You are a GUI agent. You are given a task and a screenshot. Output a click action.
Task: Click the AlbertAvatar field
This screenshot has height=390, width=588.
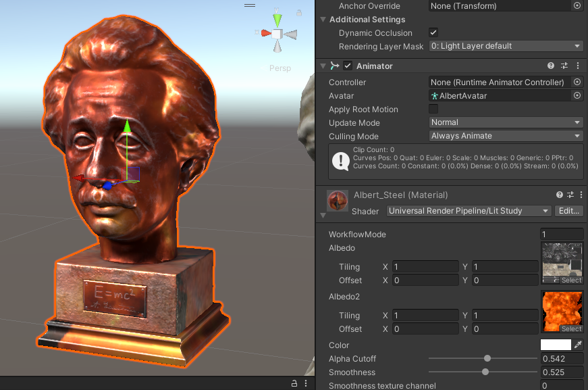coord(501,96)
